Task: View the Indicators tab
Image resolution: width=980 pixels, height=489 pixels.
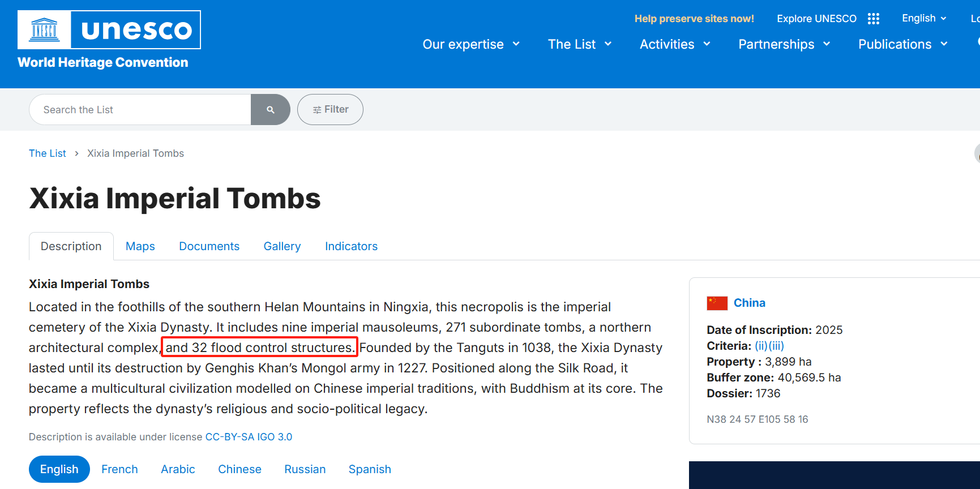Action: (x=351, y=246)
